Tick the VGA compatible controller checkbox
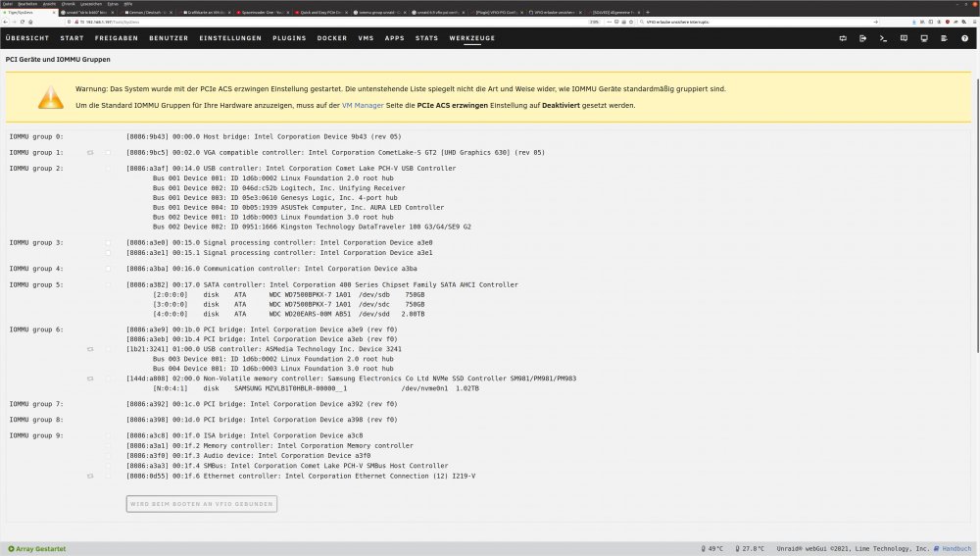The image size is (980, 556). (x=108, y=153)
